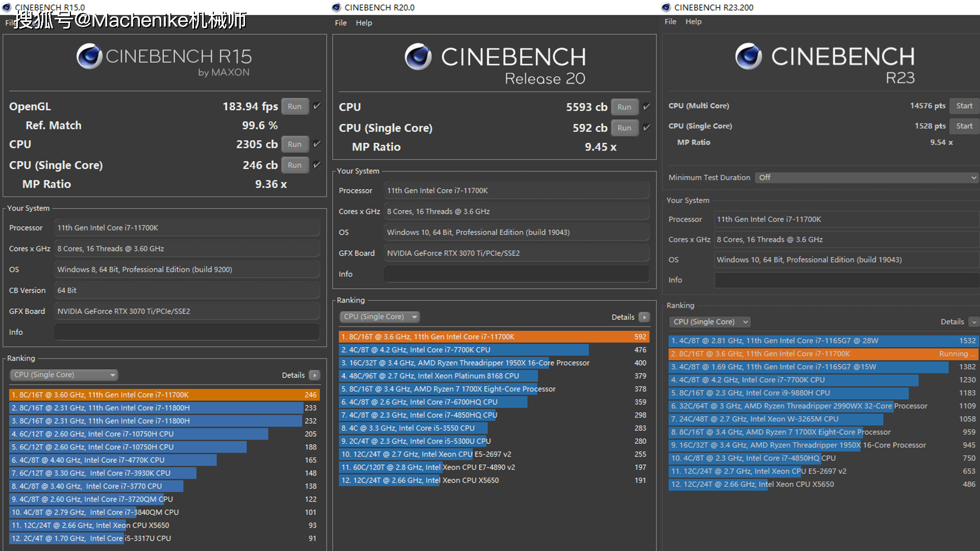Run the CPU test in R15

pyautogui.click(x=295, y=144)
